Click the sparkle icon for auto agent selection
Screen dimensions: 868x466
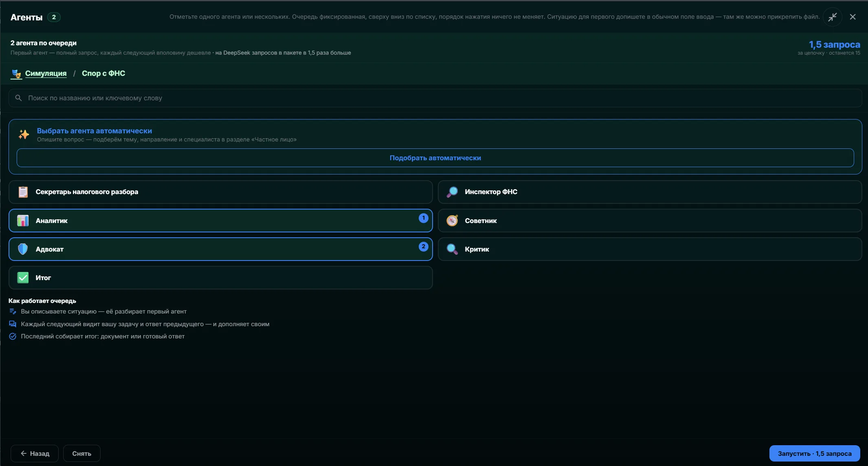(24, 135)
